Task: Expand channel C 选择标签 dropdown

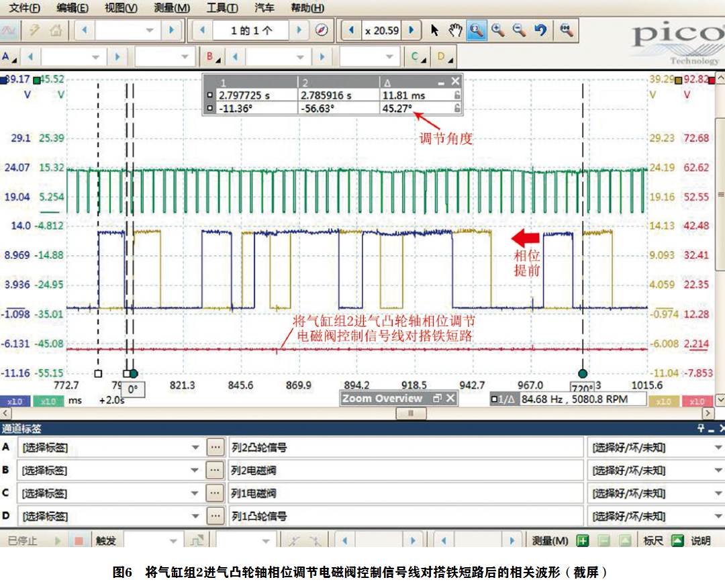Action: (195, 493)
